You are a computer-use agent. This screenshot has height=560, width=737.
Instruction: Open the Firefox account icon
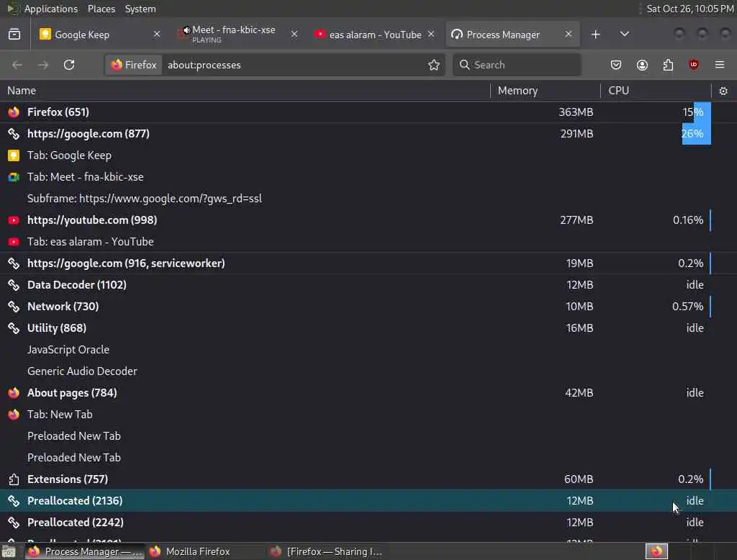pos(642,65)
